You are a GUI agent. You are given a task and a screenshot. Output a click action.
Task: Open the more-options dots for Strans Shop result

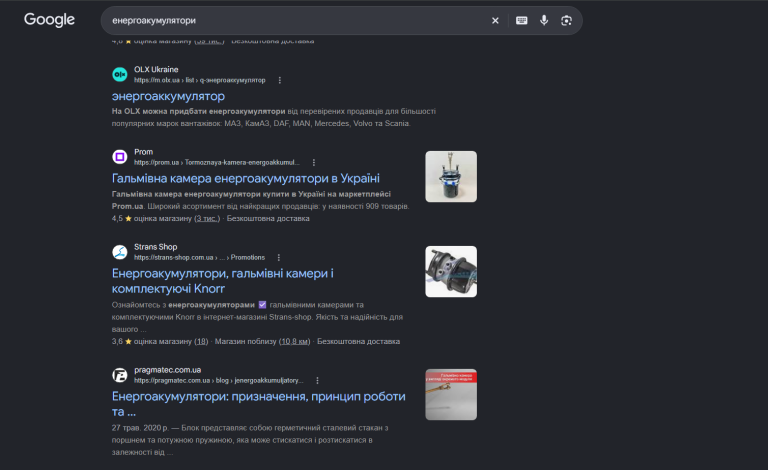[x=279, y=258]
